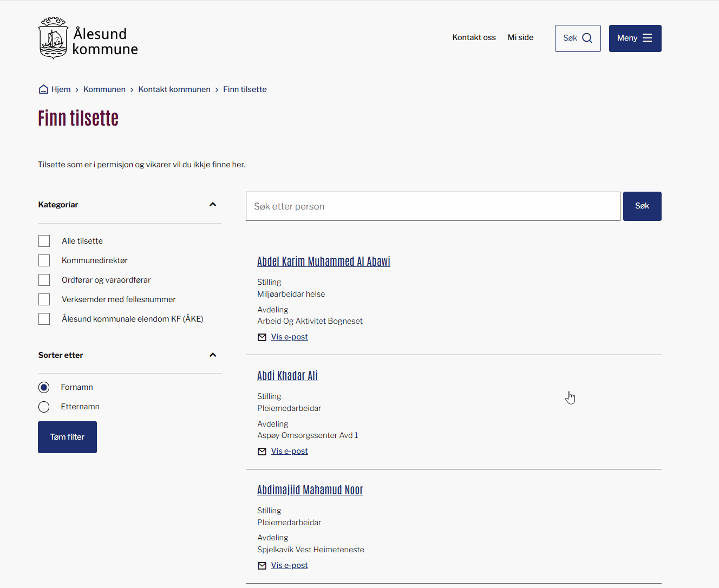The image size is (719, 588).
Task: Click the home icon in the breadcrumb
Action: coord(44,89)
